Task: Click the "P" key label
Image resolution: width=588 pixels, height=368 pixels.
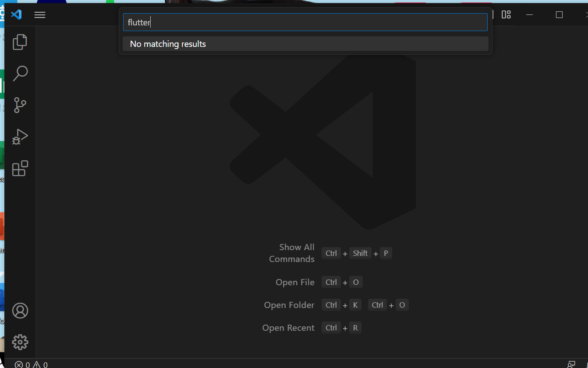Action: (x=386, y=253)
